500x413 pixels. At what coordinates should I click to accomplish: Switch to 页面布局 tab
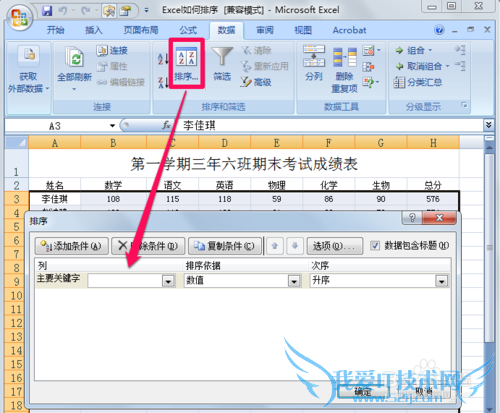tap(141, 30)
